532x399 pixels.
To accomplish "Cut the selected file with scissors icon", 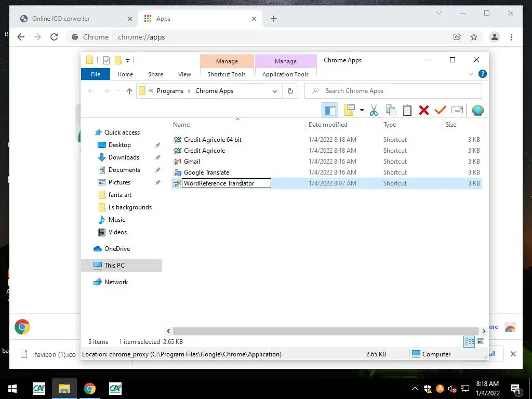I will click(x=374, y=110).
